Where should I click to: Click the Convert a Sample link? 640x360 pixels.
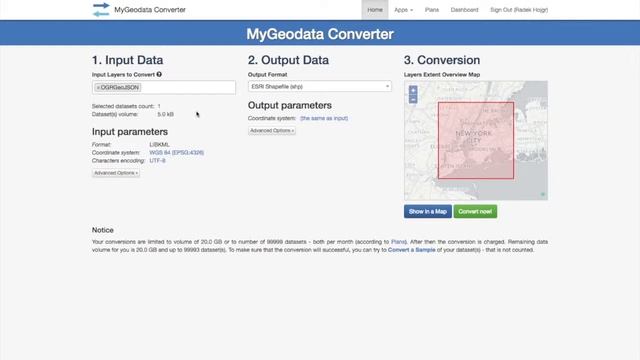[411, 250]
